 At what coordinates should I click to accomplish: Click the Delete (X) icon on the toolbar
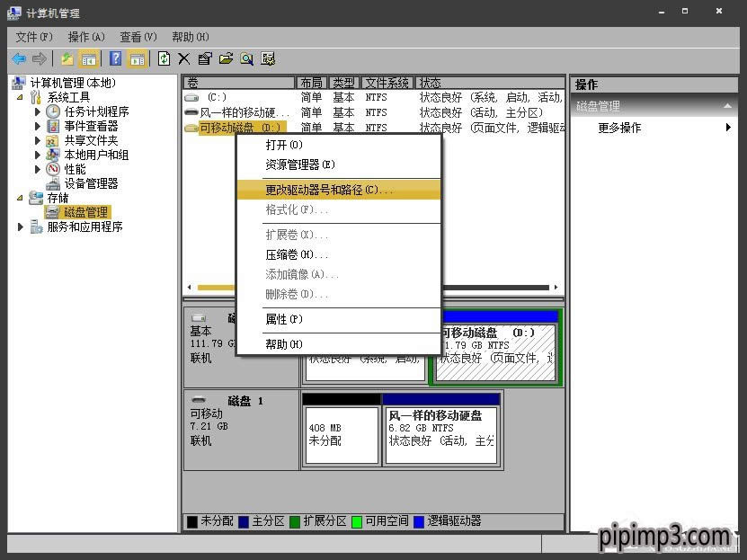pyautogui.click(x=186, y=58)
